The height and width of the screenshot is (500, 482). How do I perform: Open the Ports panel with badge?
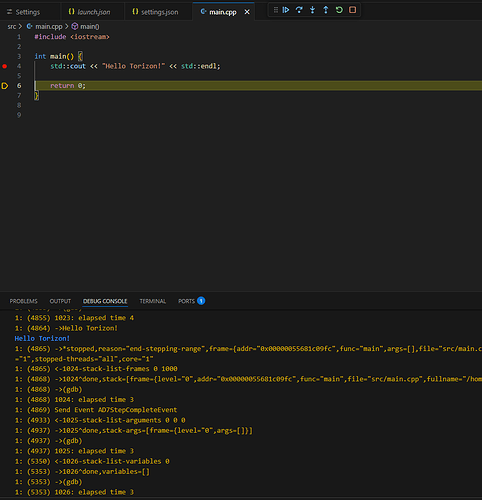click(x=191, y=301)
